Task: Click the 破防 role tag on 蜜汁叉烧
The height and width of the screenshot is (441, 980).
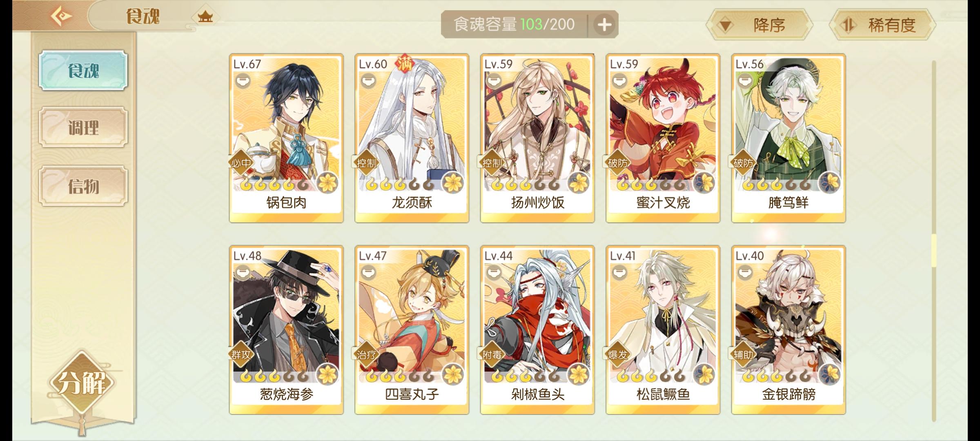Action: (x=617, y=163)
